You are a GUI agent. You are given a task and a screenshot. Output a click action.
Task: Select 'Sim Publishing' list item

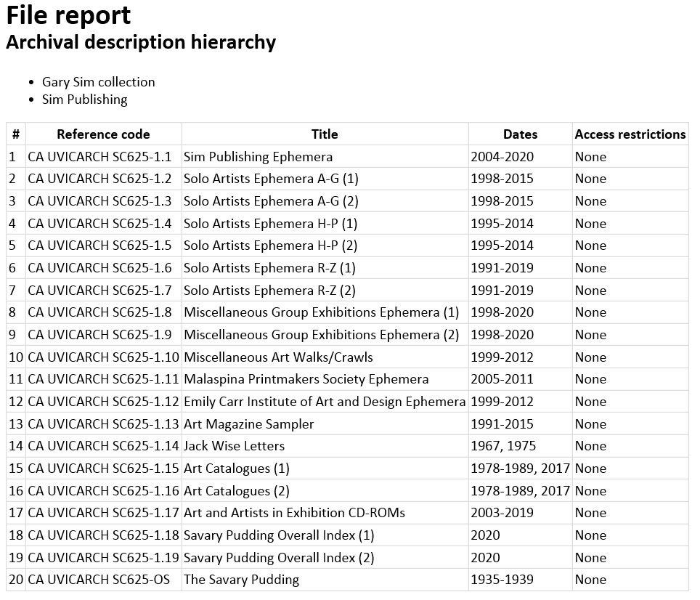(85, 100)
